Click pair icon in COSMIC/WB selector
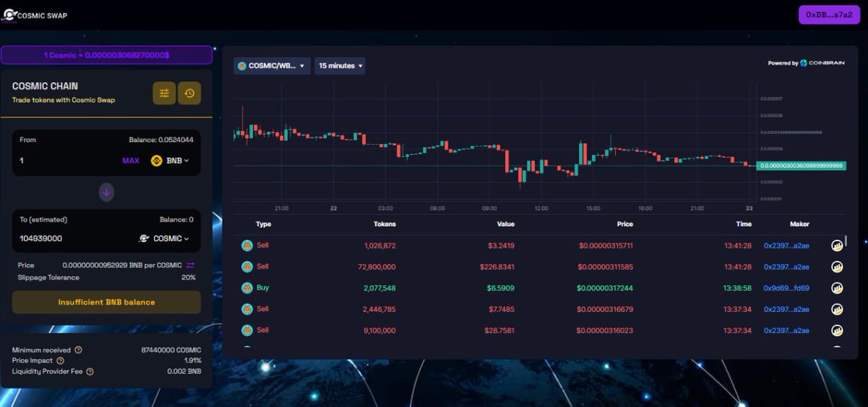 (242, 66)
